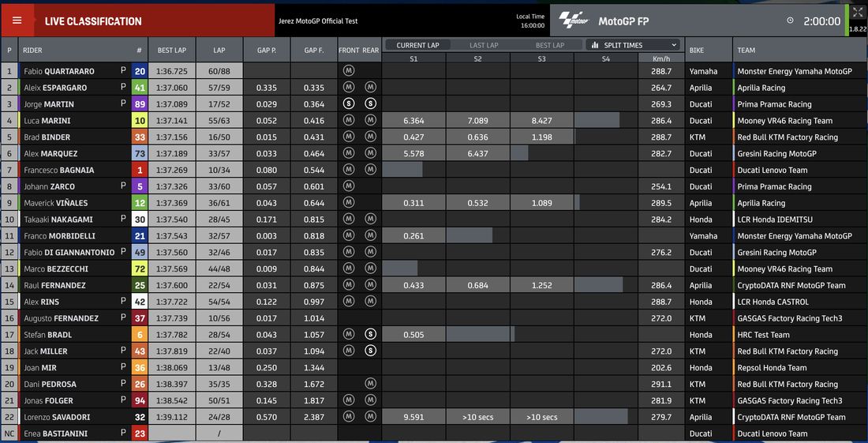868x443 pixels.
Task: Click Martin's rear soft tyre icon
Action: [370, 103]
